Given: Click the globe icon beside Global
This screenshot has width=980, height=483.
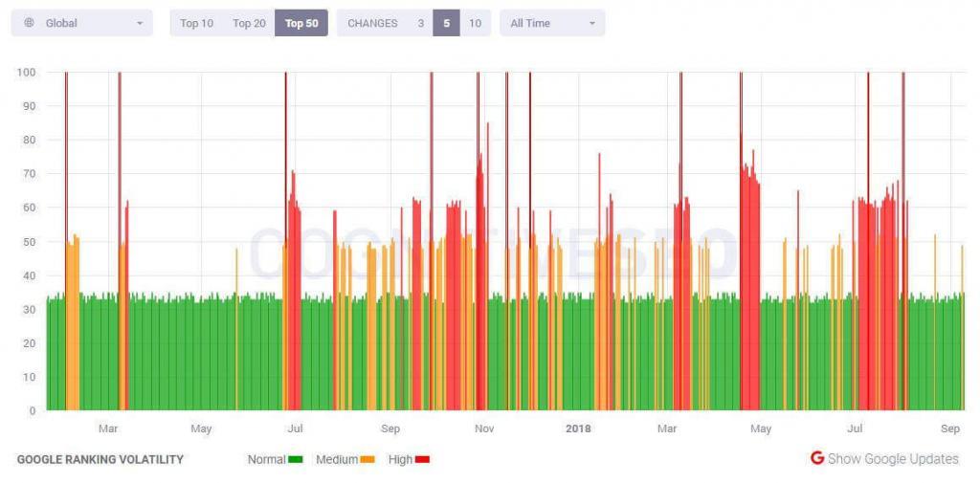Looking at the screenshot, I should tap(29, 23).
